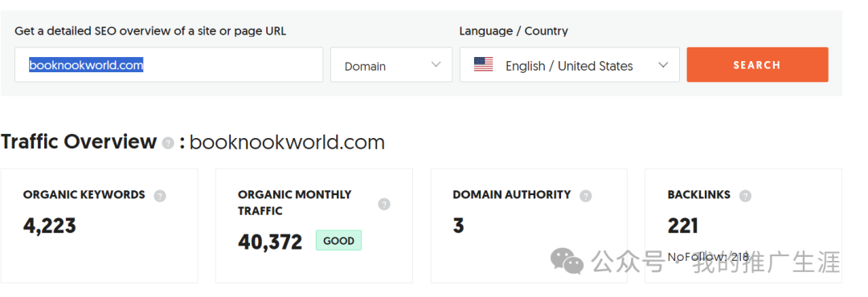Image resolution: width=868 pixels, height=297 pixels.
Task: Click the booknookworld.com URL input field
Action: (x=169, y=65)
